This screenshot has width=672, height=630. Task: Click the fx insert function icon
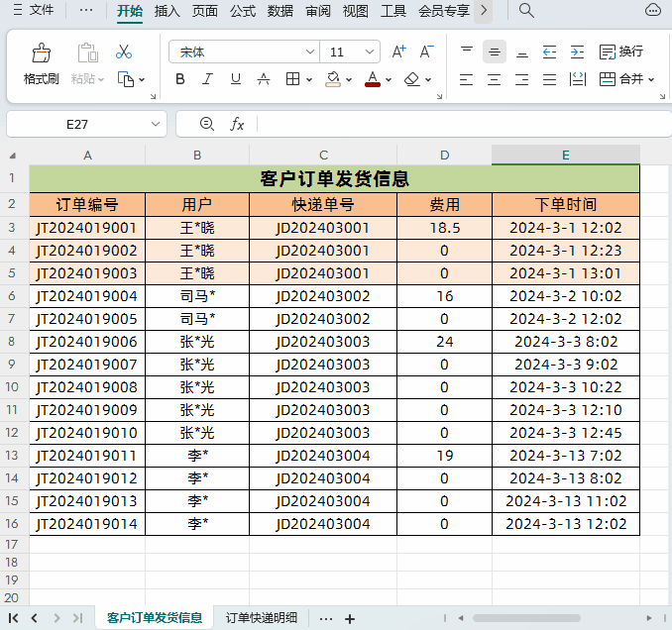coord(237,124)
